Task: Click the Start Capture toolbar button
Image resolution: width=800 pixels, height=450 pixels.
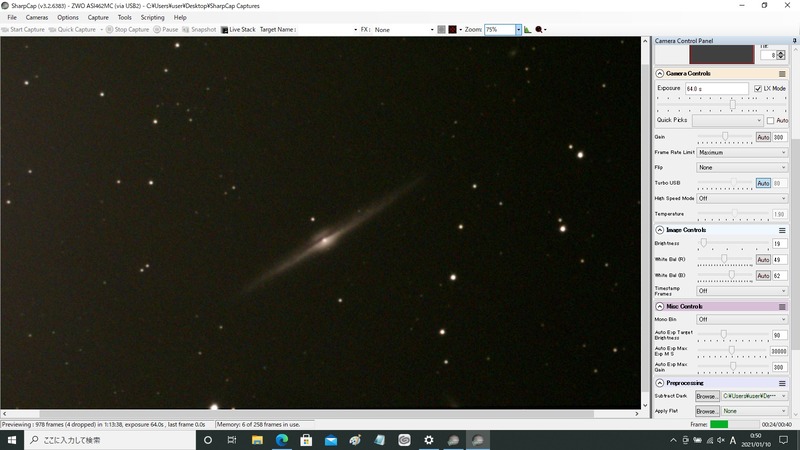Action: [23, 30]
